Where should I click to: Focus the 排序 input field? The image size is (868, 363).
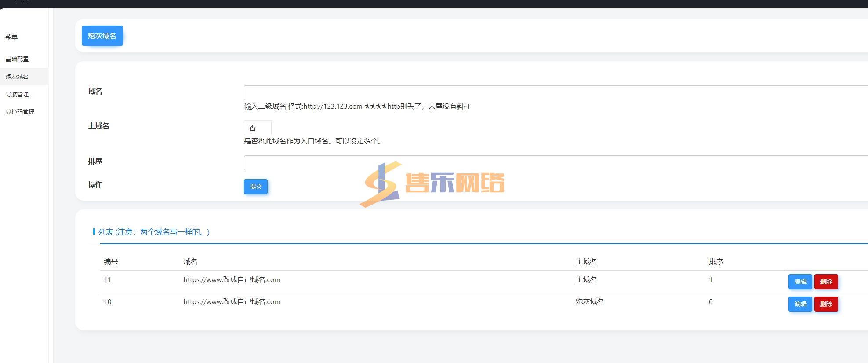point(556,163)
